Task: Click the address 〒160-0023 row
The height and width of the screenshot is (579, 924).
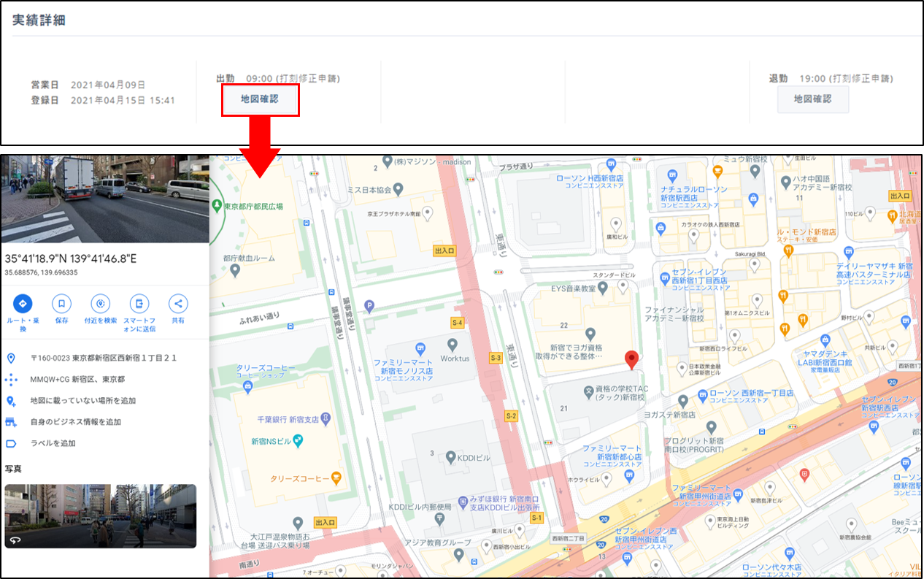Action: (x=103, y=358)
